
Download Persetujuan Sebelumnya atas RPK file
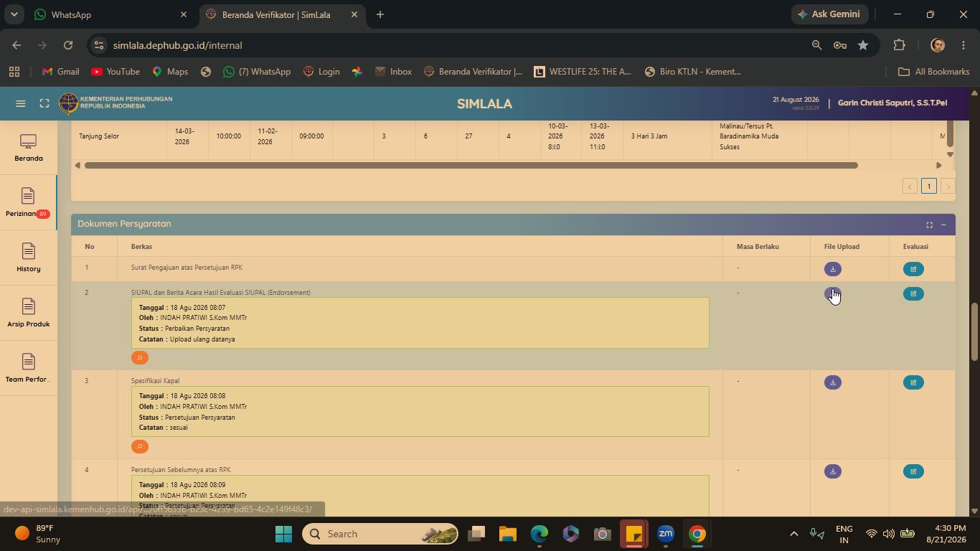tap(832, 471)
